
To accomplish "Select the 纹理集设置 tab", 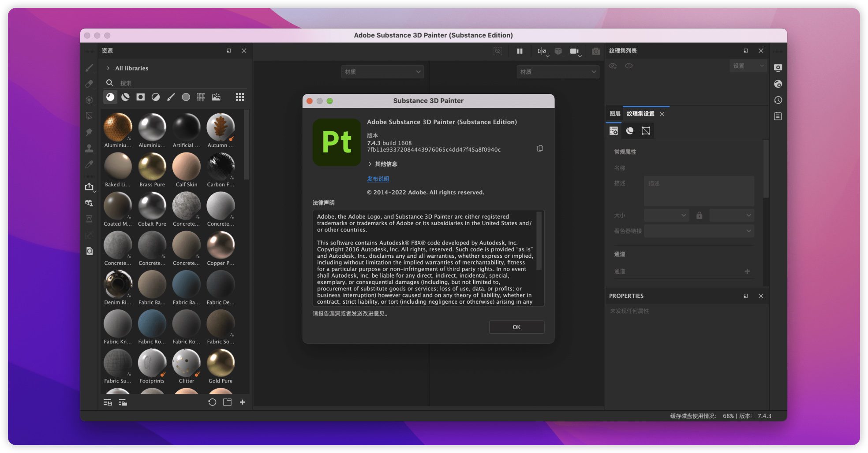I will [x=640, y=114].
